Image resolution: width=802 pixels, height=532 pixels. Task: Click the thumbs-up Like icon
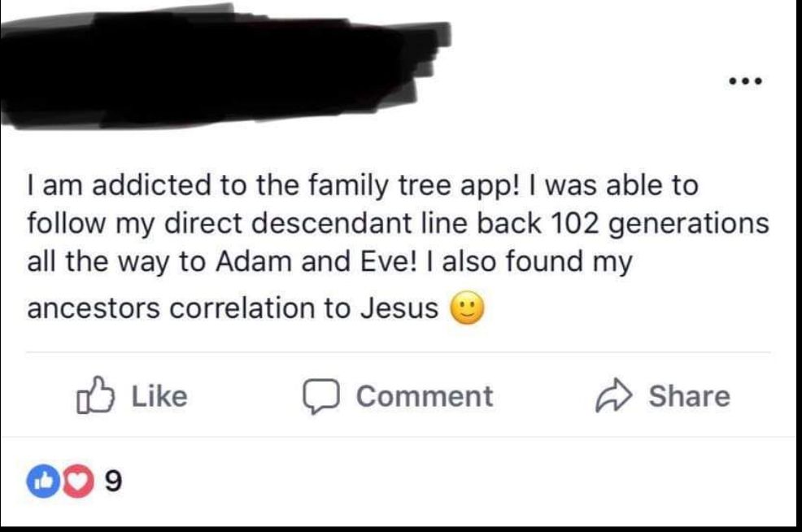93,395
